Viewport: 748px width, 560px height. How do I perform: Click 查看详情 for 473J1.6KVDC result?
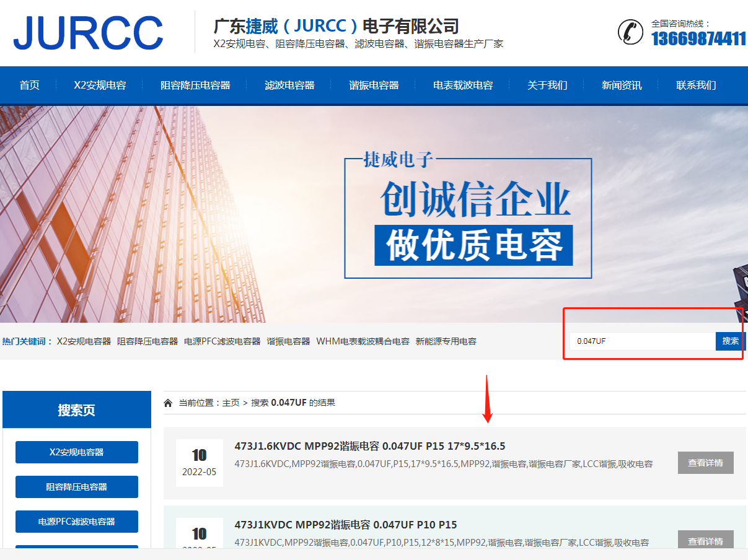click(706, 463)
